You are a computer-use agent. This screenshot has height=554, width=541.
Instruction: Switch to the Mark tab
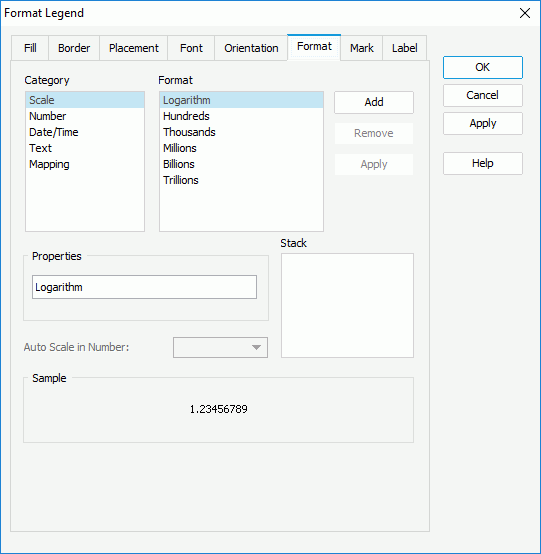[x=361, y=48]
